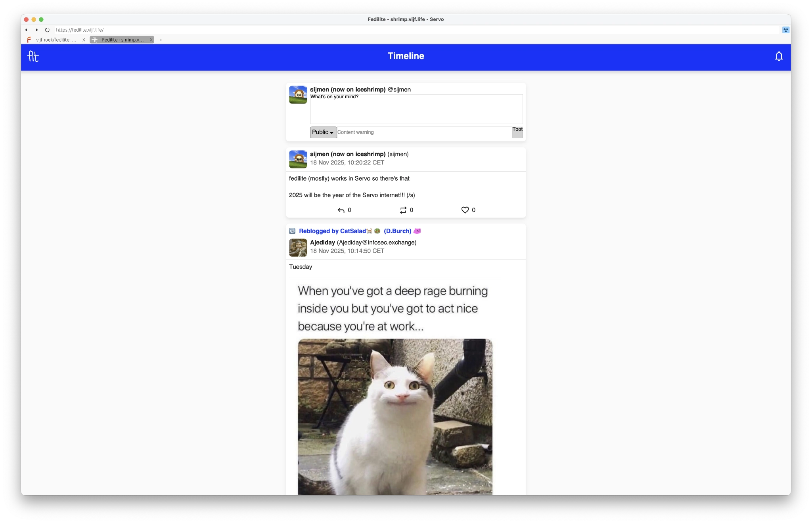
Task: Click the reblog icon next to CatSalad
Action: (292, 231)
